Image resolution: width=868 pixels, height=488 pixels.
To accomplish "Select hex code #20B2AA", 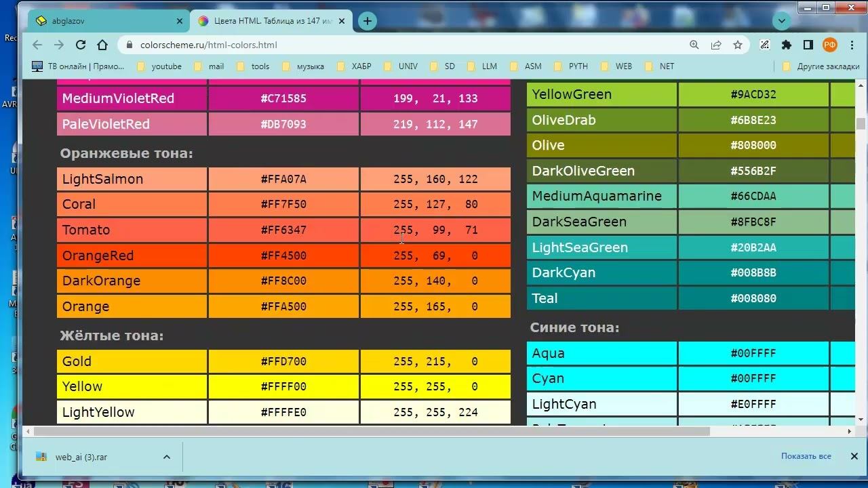I will click(753, 247).
